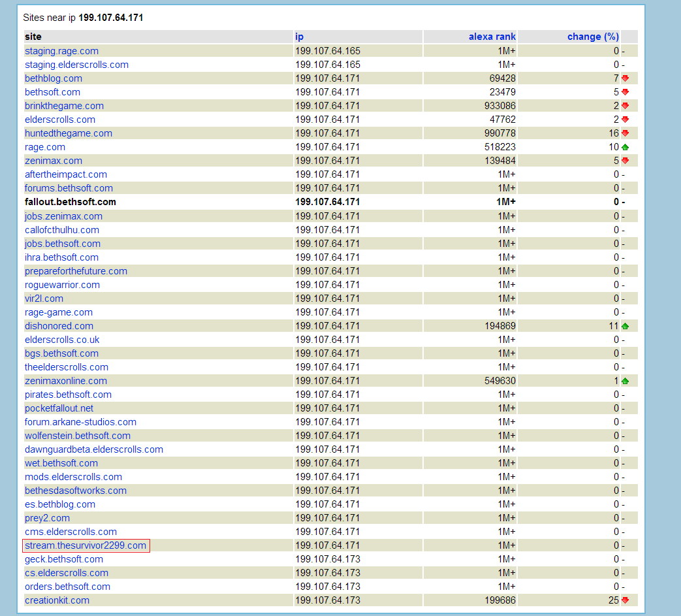
Task: Open bgs.bethsoft.com link
Action: [61, 353]
